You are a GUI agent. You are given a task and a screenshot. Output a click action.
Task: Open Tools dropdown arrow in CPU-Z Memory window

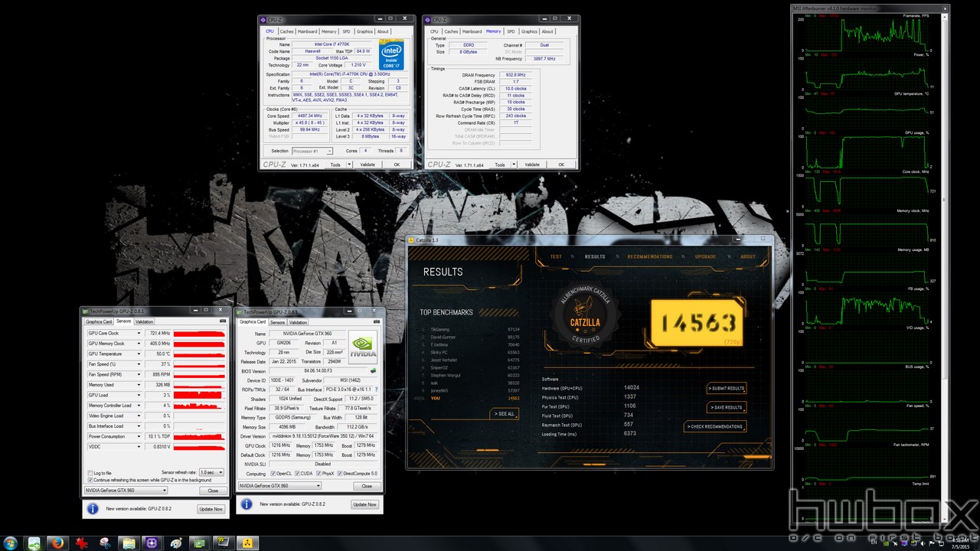[514, 165]
